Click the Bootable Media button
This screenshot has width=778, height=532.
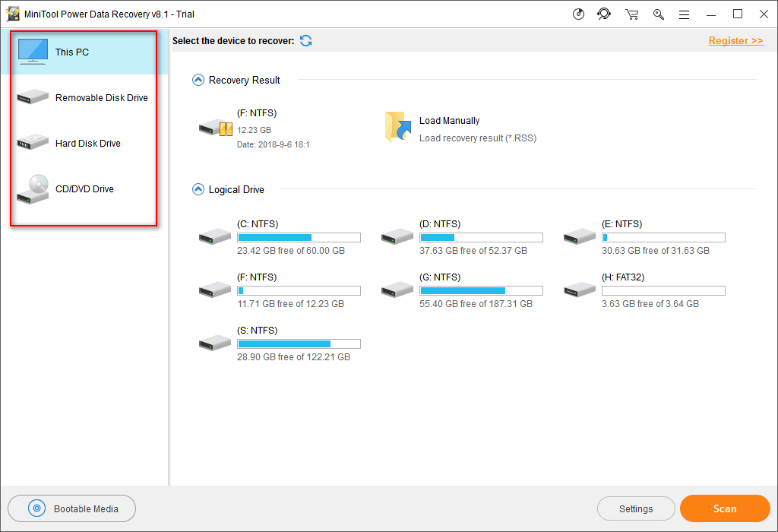point(72,508)
